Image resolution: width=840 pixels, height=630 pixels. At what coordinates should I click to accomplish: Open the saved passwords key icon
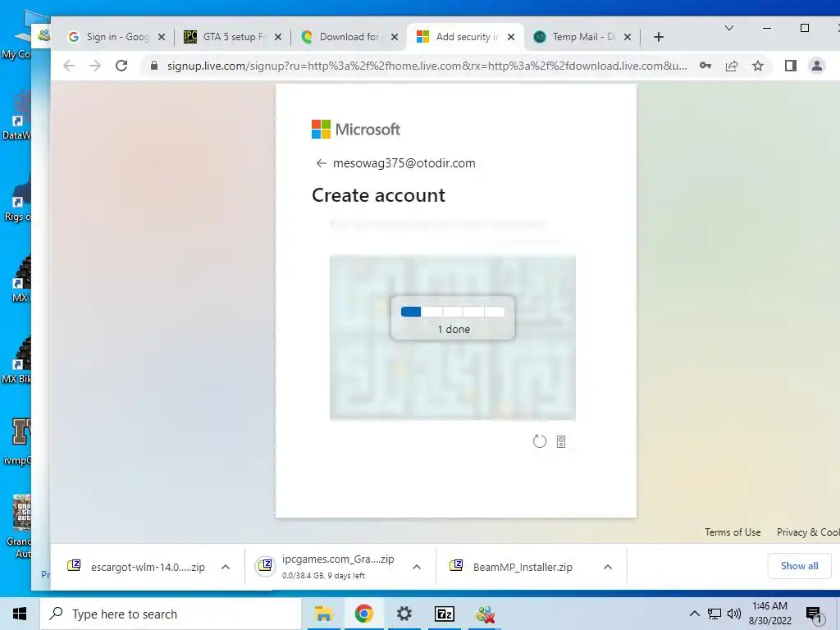tap(705, 66)
